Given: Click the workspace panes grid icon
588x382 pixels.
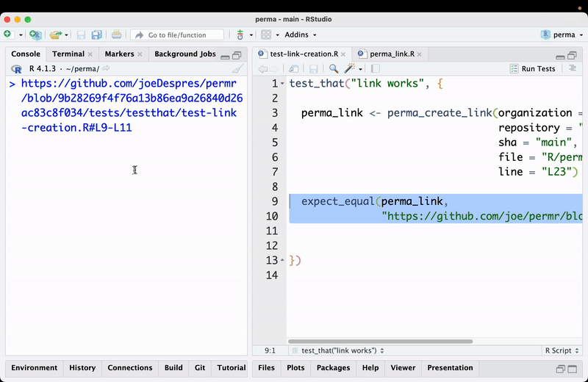Looking at the screenshot, I should point(266,35).
